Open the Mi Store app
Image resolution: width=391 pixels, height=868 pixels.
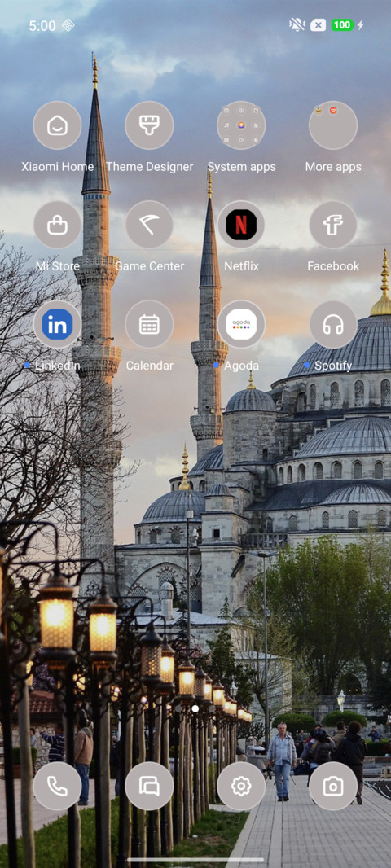point(57,225)
